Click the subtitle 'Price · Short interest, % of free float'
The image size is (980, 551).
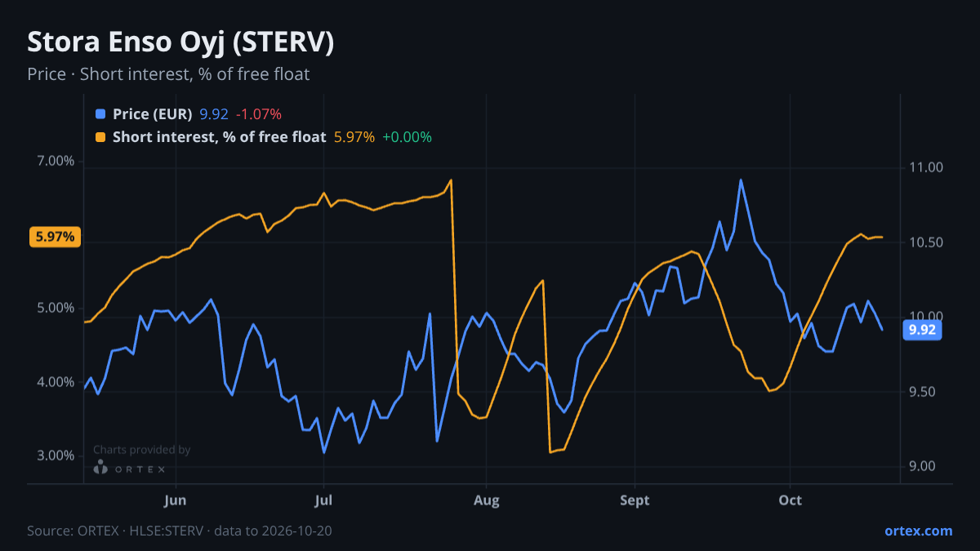[168, 74]
